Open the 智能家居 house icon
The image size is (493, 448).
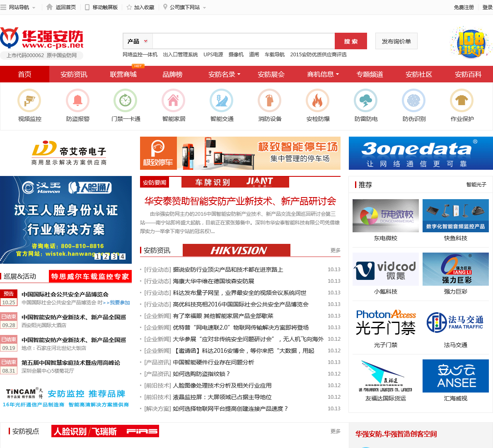(x=174, y=101)
